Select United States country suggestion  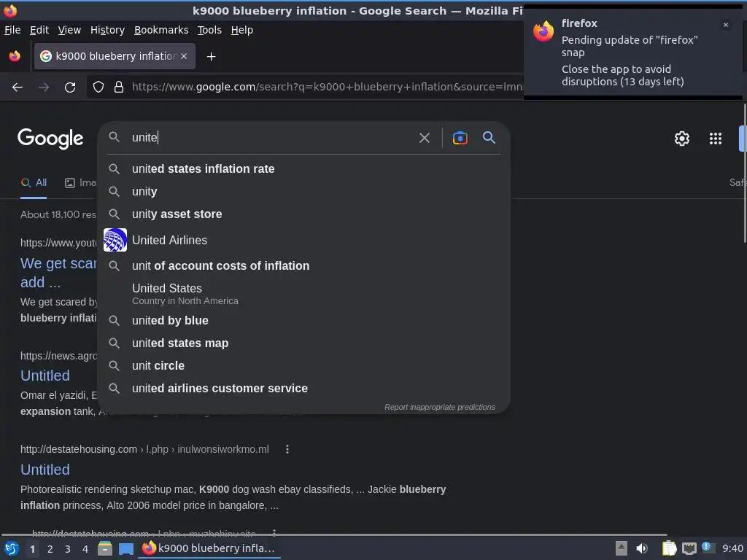pyautogui.click(x=304, y=294)
